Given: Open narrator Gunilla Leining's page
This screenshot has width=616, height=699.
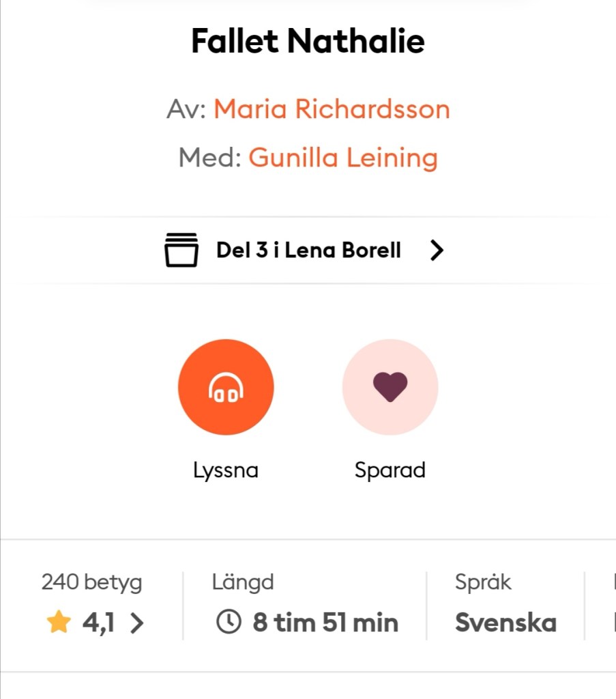Looking at the screenshot, I should 343,158.
